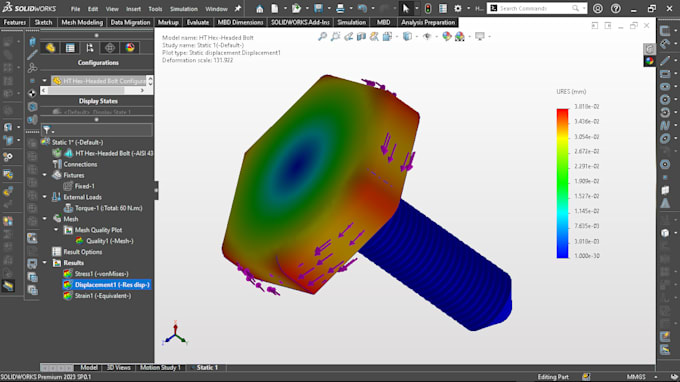Toggle the pin icon next to the Window menu
This screenshot has width=680, height=382.
238,9
